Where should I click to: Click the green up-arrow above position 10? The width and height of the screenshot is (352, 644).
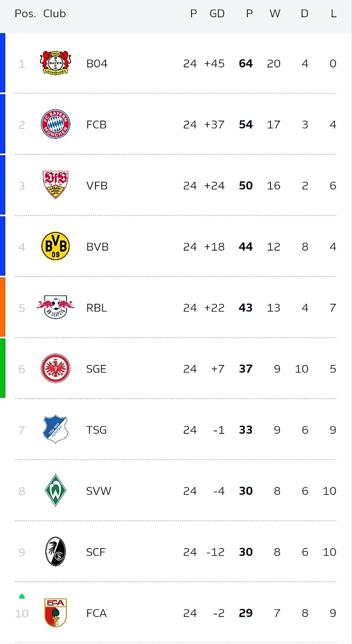pos(22,596)
